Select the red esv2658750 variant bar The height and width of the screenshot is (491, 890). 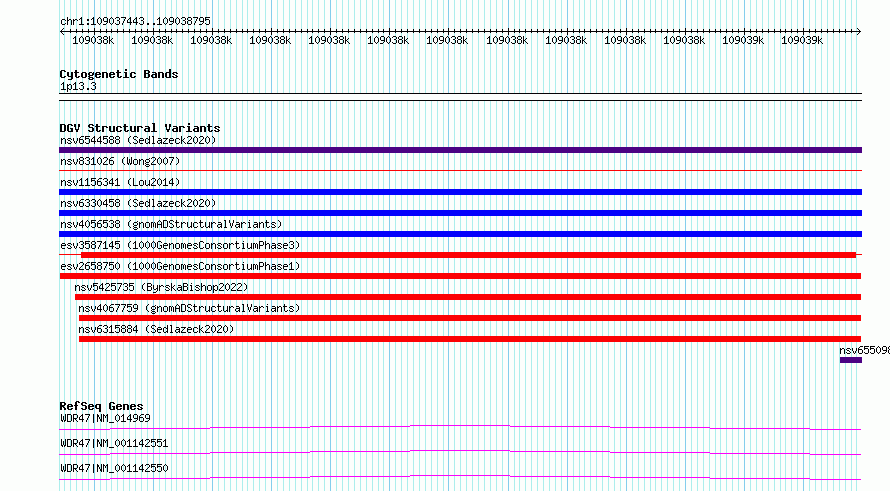pyautogui.click(x=460, y=276)
